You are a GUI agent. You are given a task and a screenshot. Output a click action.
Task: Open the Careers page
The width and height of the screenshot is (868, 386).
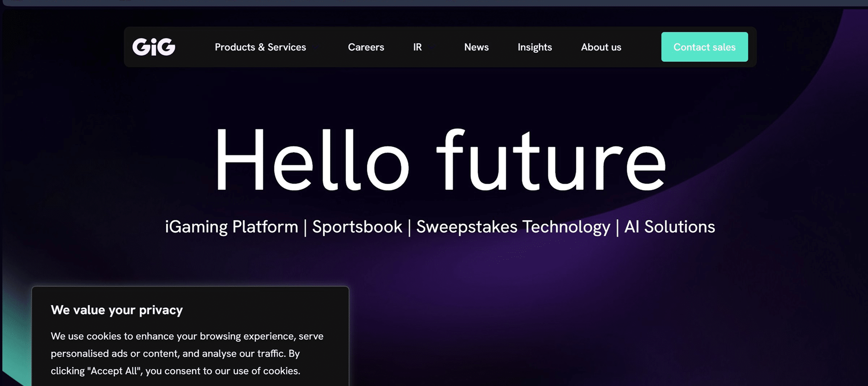click(366, 47)
